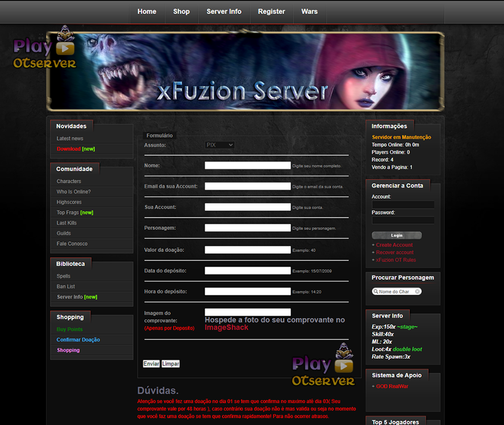Clear the Nome do Char search field

click(417, 291)
